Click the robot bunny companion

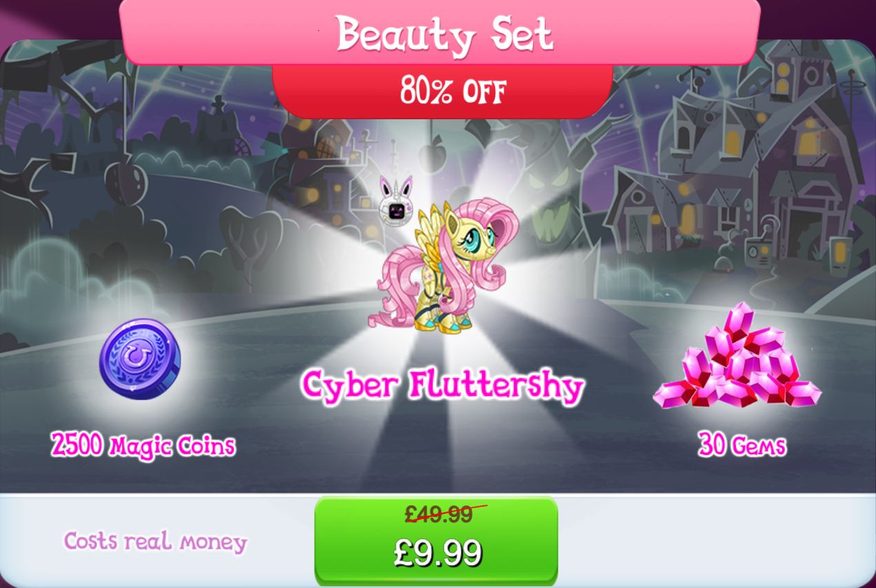(x=396, y=200)
